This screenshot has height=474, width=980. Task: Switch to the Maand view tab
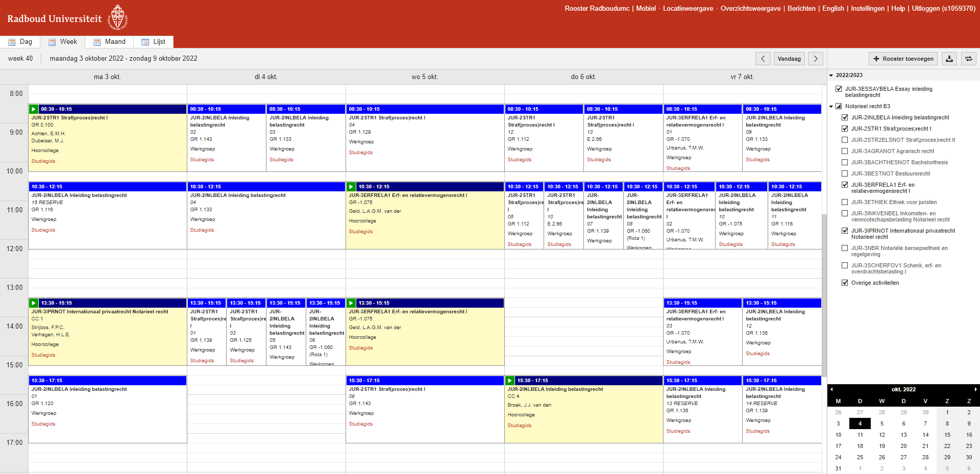pyautogui.click(x=109, y=42)
